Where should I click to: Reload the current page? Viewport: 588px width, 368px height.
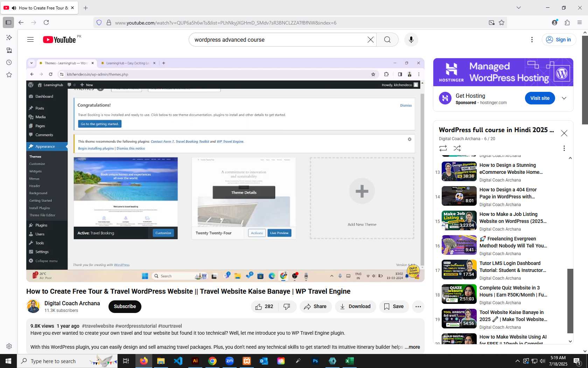[x=46, y=22]
